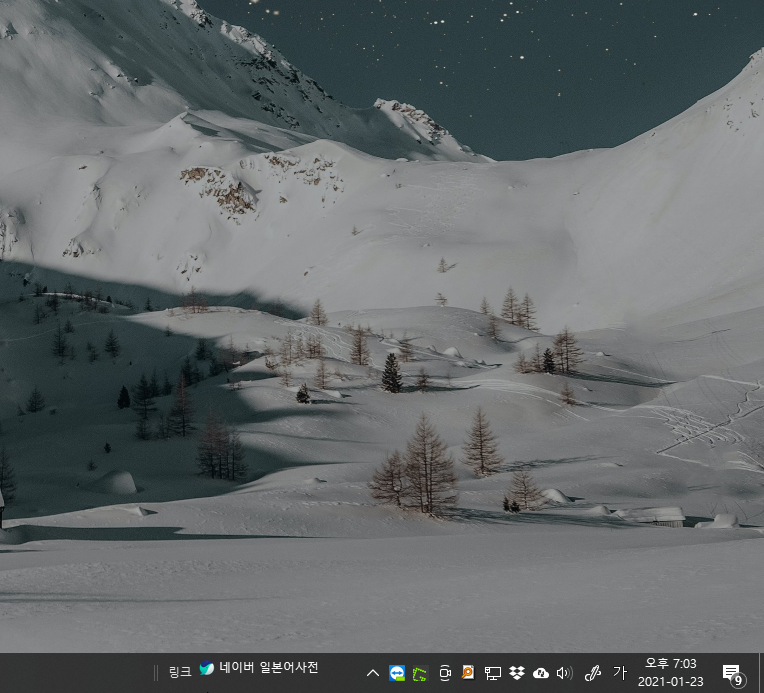Open TeamViewer from the system tray
The width and height of the screenshot is (764, 693).
click(397, 673)
